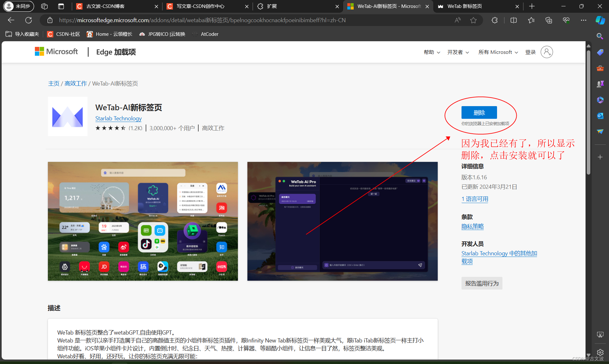Click the address bar URL
Screen dimensions: 609x364
202,20
